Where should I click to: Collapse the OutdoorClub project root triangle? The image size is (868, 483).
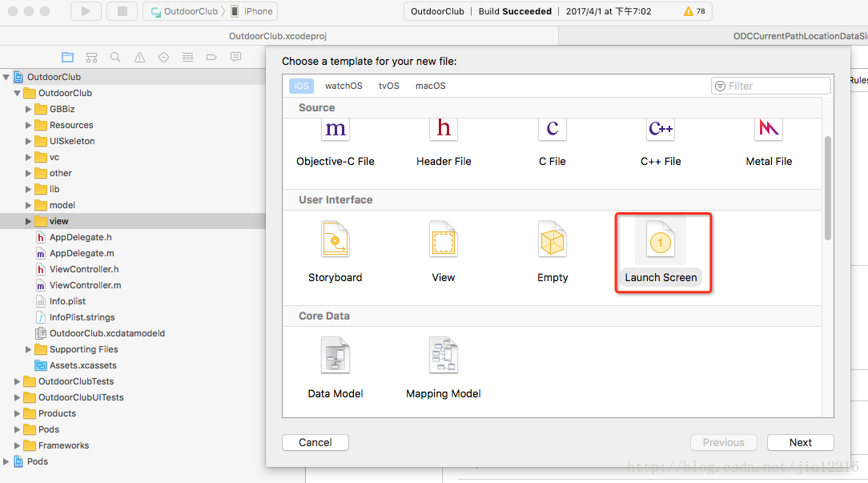6,77
